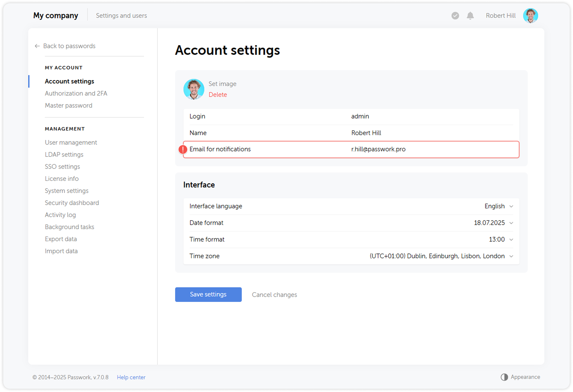The image size is (573, 392).
Task: Click the Email for notifications field
Action: pyautogui.click(x=378, y=149)
